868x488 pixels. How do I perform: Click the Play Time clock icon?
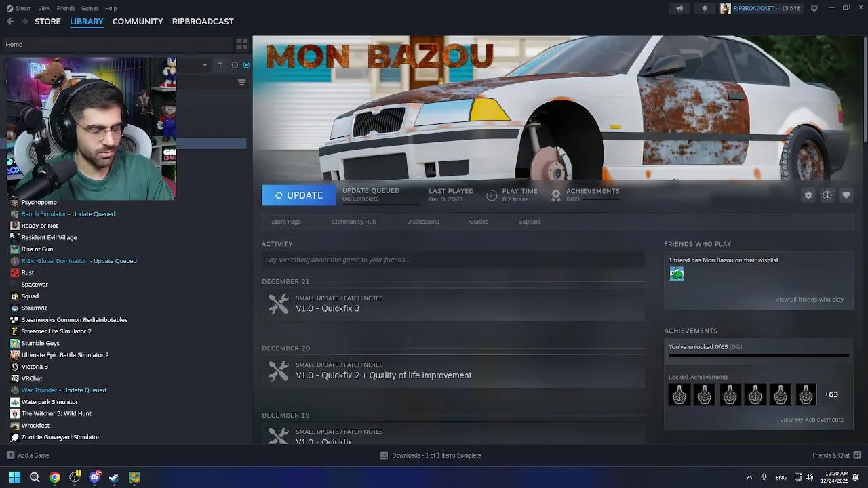(x=492, y=195)
